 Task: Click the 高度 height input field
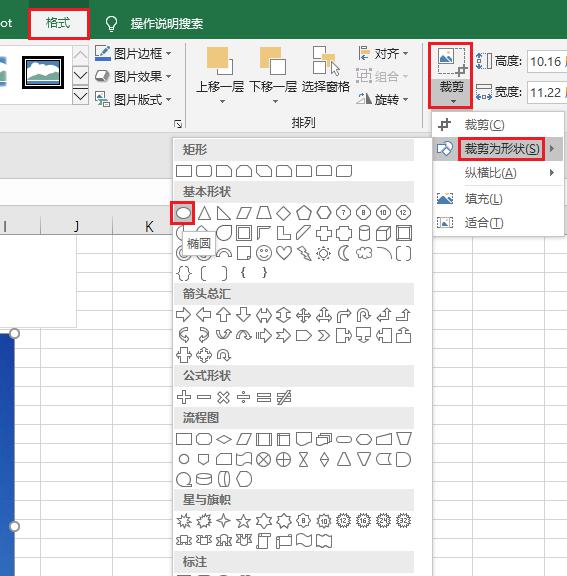pos(546,61)
